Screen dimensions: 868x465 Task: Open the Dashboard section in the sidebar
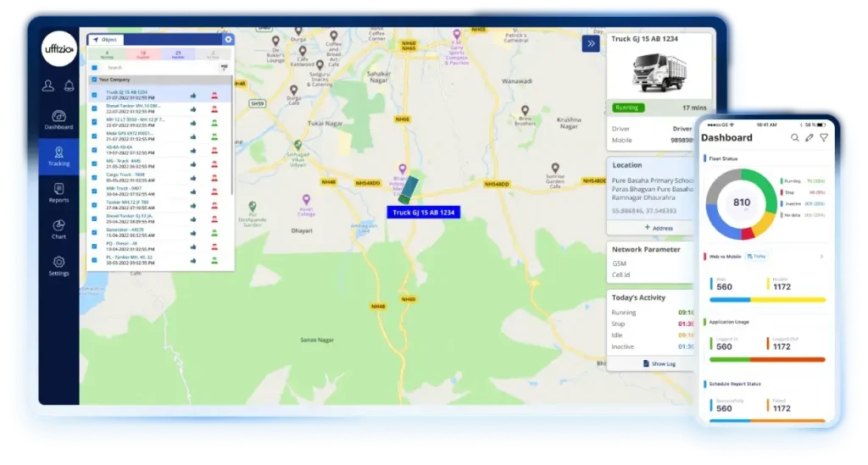click(58, 119)
